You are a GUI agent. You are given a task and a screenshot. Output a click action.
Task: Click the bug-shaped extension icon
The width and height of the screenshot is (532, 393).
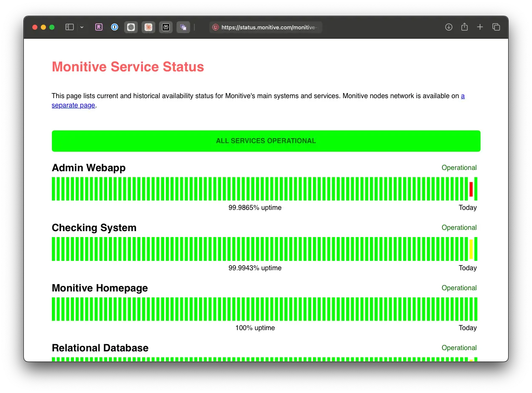tap(166, 27)
